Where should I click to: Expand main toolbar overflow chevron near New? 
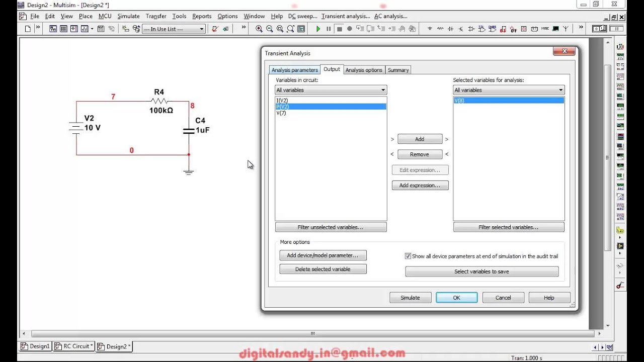point(38,28)
